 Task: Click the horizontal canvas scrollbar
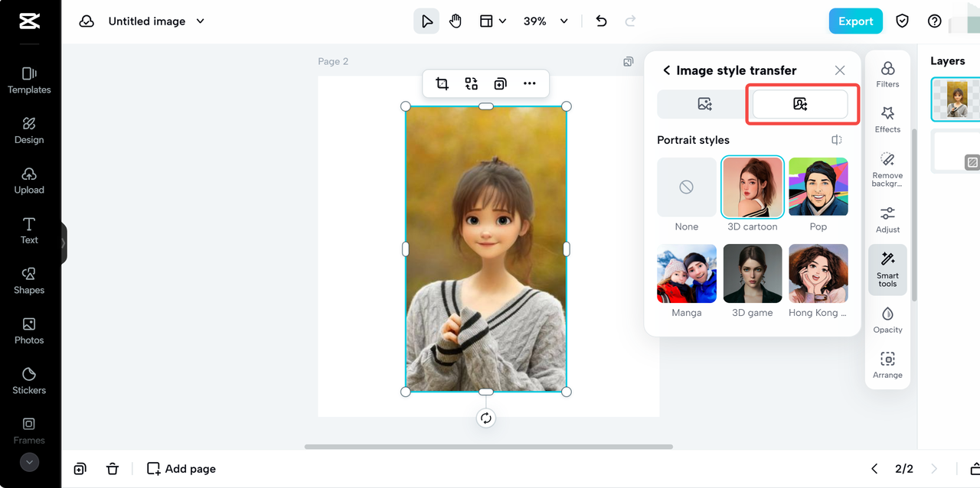click(x=488, y=447)
